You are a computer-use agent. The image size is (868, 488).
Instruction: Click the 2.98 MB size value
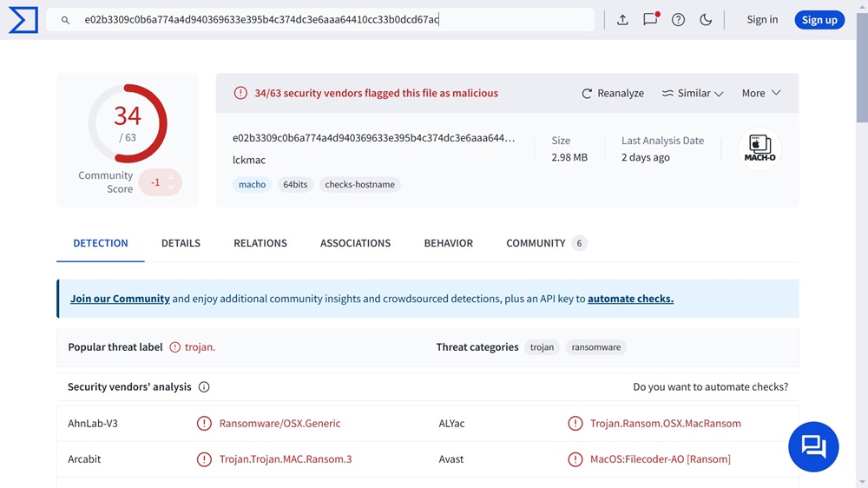(569, 157)
